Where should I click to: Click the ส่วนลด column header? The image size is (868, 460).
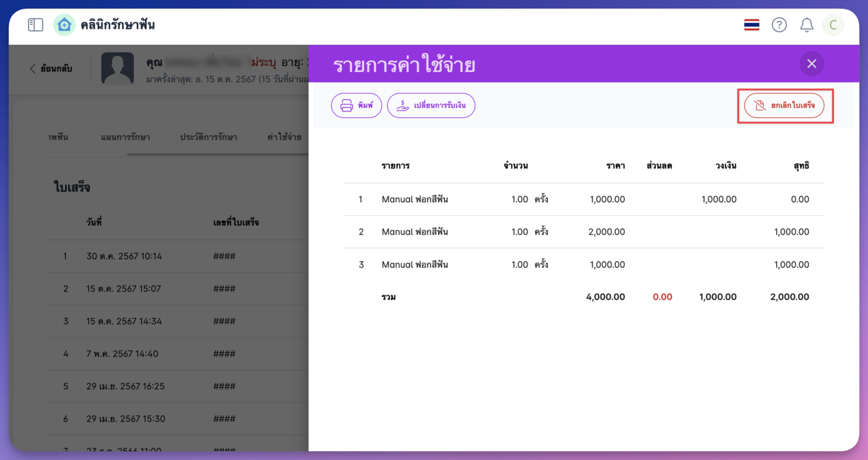(x=659, y=166)
